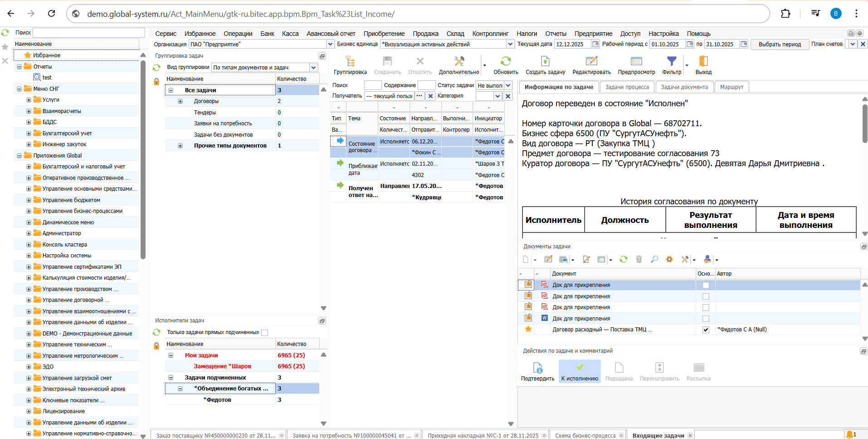The width and height of the screenshot is (868, 439).
Task: Open the Контроллинг menu
Action: [490, 34]
